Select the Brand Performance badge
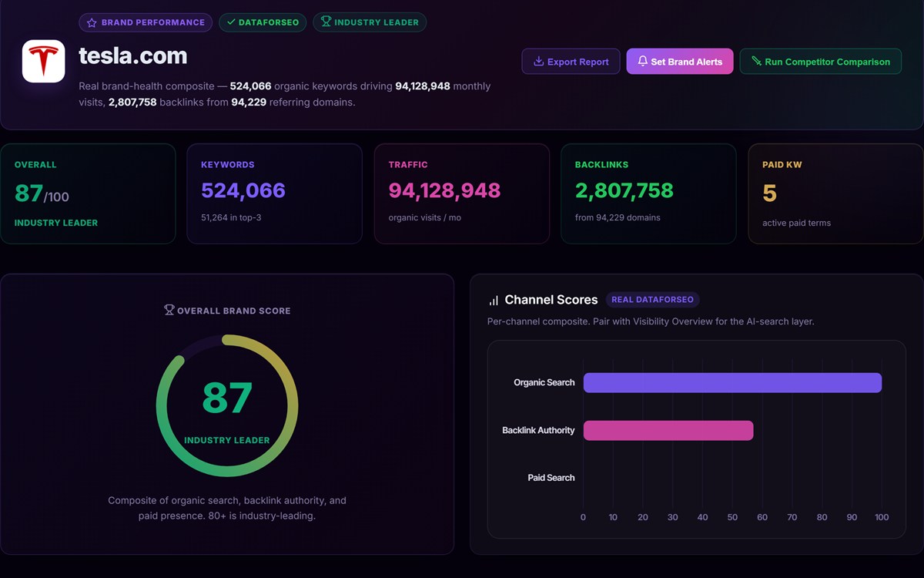 pyautogui.click(x=146, y=22)
